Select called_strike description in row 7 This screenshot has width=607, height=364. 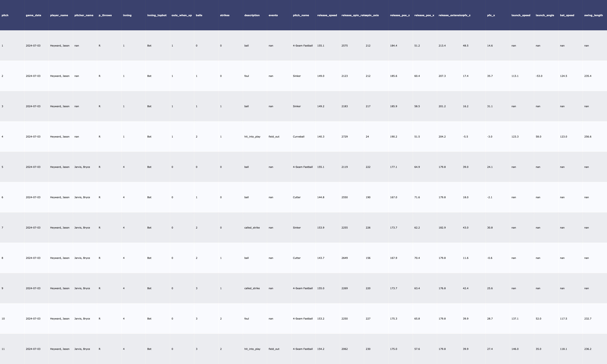pos(252,228)
